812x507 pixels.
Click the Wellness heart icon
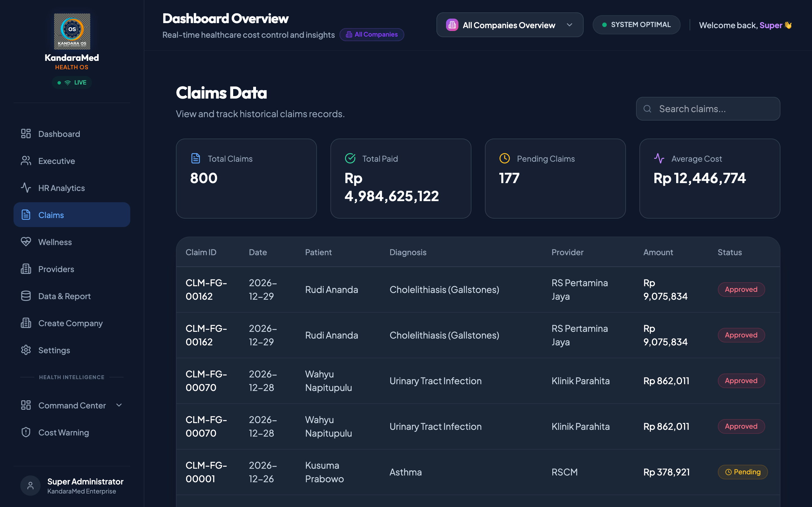pyautogui.click(x=26, y=242)
